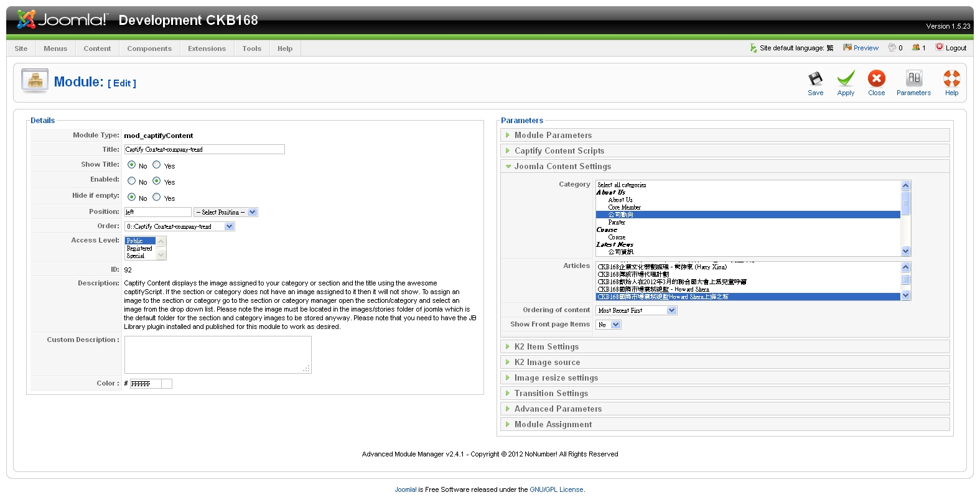Expand the Module Parameters section

click(725, 135)
